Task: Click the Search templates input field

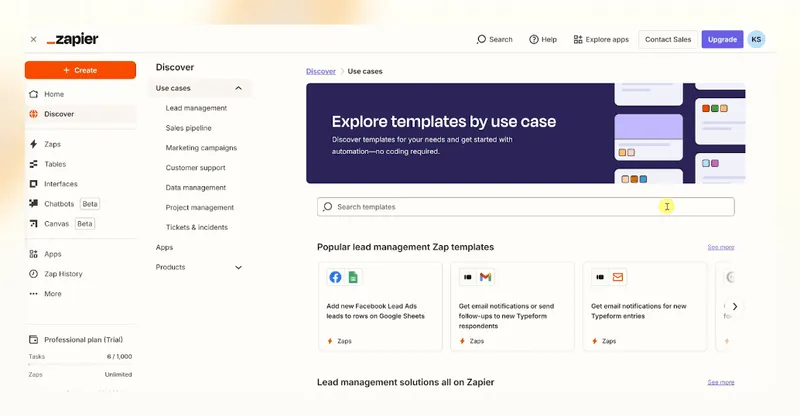Action: (526, 207)
